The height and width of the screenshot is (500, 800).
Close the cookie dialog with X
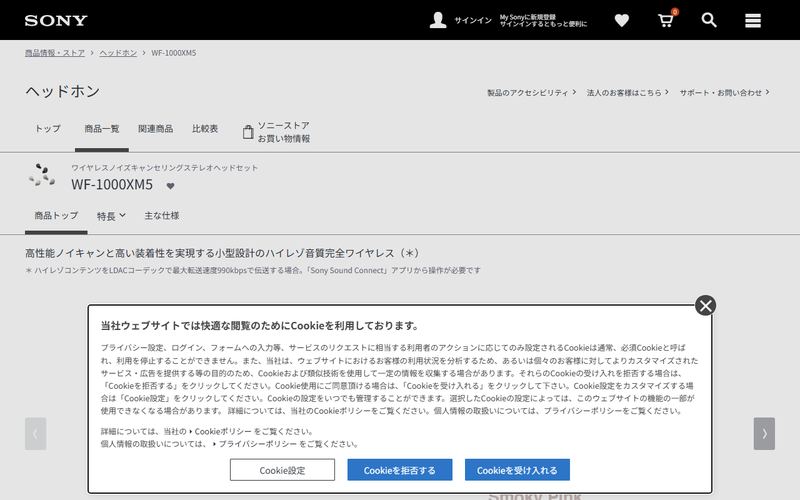coord(706,306)
